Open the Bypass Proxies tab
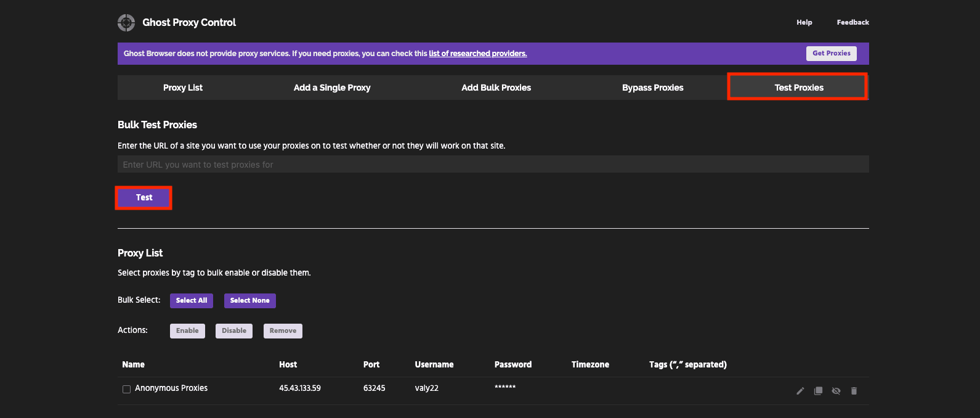This screenshot has height=418, width=980. click(x=653, y=88)
